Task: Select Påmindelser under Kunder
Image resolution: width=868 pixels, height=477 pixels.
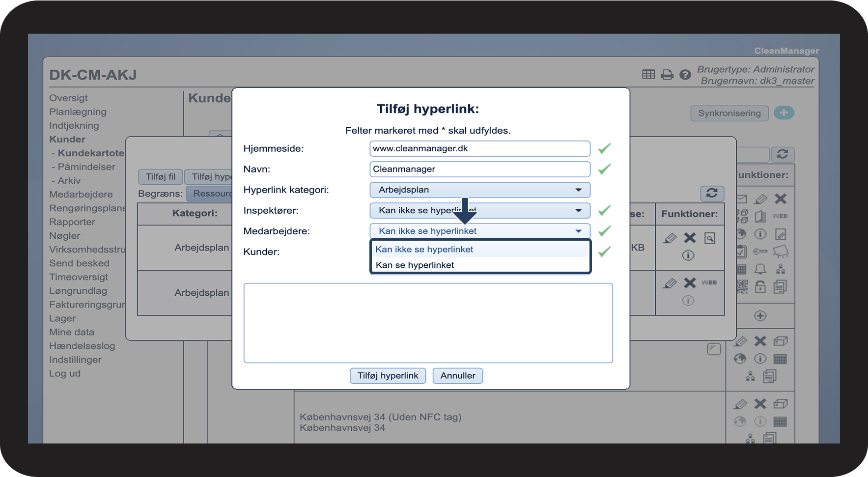Action: tap(86, 167)
